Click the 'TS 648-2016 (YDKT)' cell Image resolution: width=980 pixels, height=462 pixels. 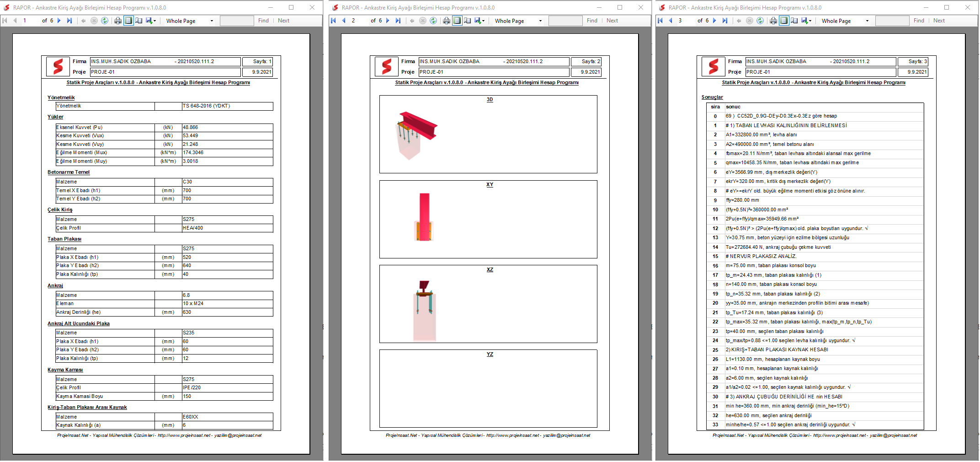(228, 106)
